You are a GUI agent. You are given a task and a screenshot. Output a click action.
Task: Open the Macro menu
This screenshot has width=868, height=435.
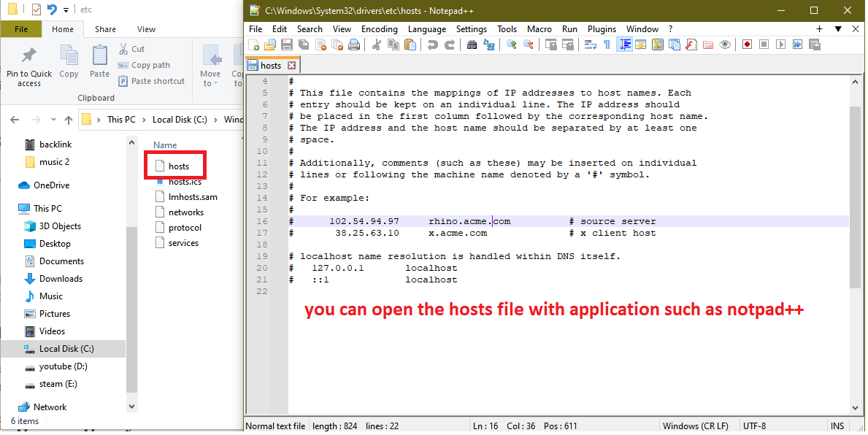tap(539, 29)
